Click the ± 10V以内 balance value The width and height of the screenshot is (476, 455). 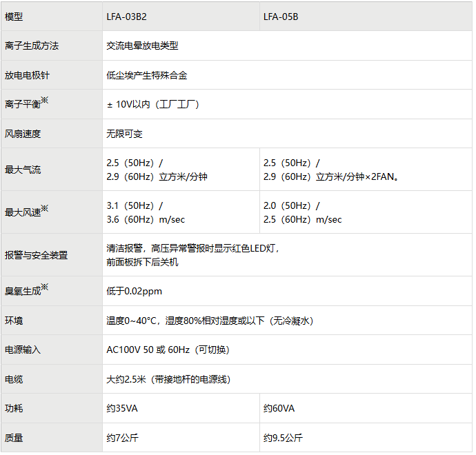tap(152, 105)
